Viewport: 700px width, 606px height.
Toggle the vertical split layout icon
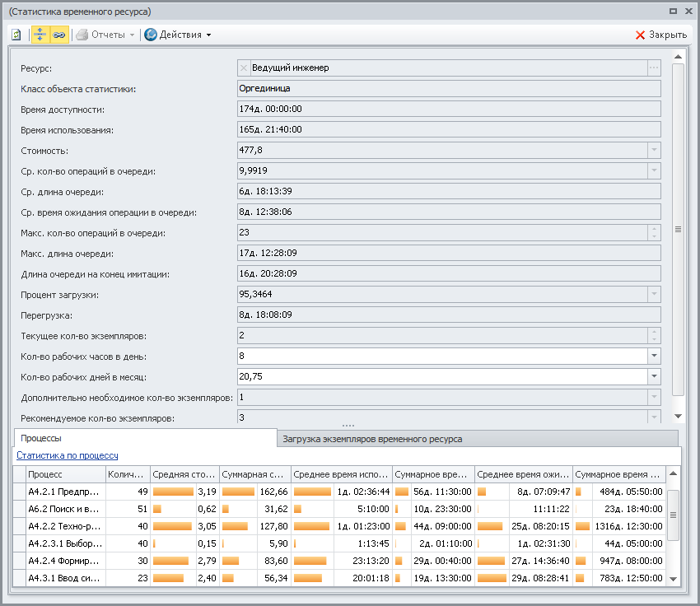click(40, 35)
